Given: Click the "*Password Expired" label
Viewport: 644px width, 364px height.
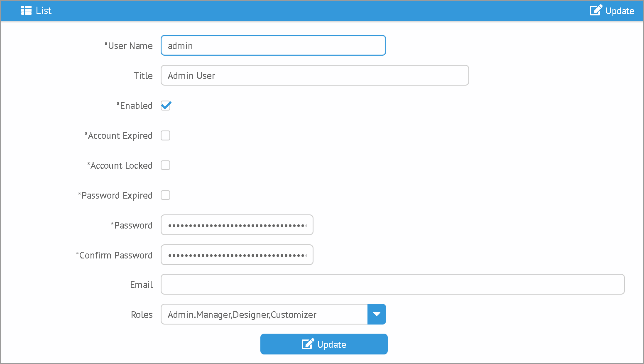Looking at the screenshot, I should (x=115, y=196).
